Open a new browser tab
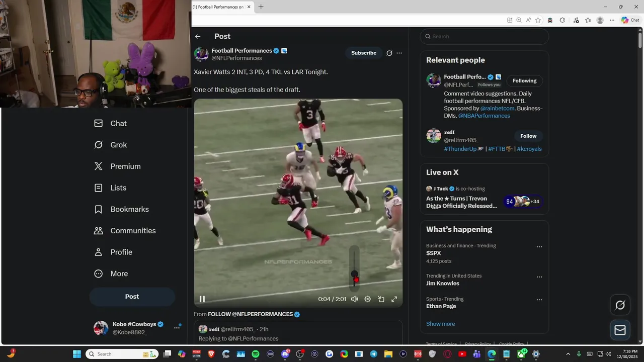The width and height of the screenshot is (644, 362). (261, 7)
